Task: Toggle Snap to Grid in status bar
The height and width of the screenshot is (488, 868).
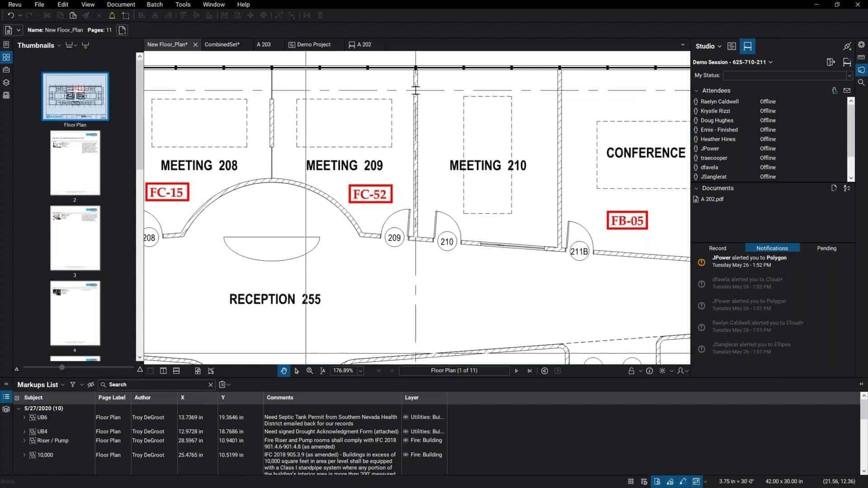Action: (x=644, y=481)
